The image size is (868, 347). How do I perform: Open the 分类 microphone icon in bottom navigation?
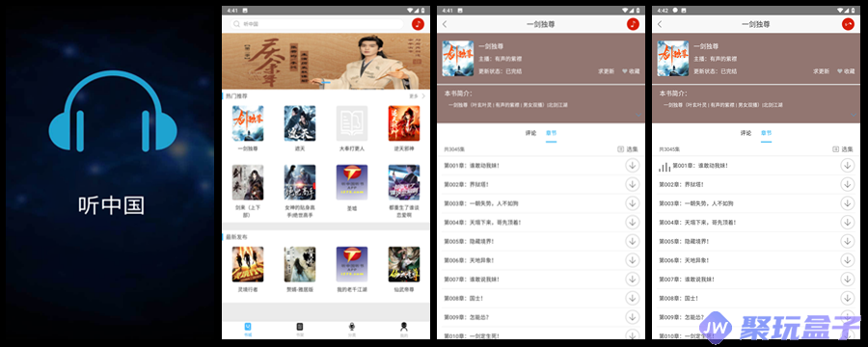pos(351,327)
